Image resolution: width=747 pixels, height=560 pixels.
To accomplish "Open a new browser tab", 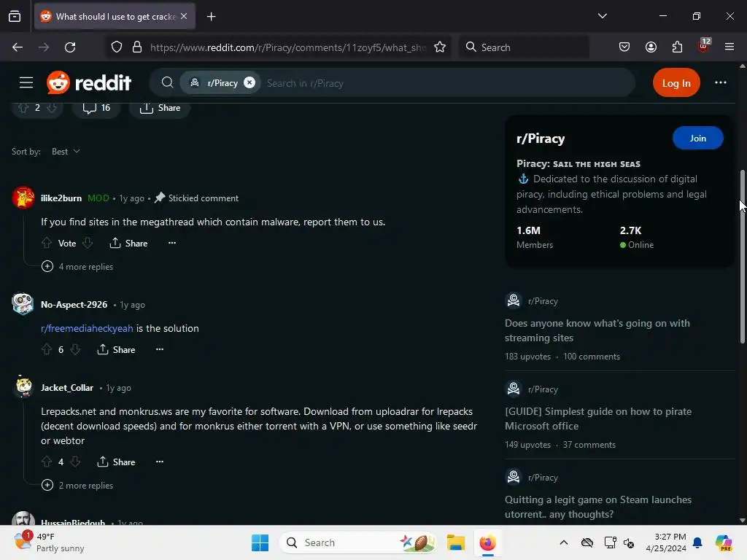I will tap(211, 17).
